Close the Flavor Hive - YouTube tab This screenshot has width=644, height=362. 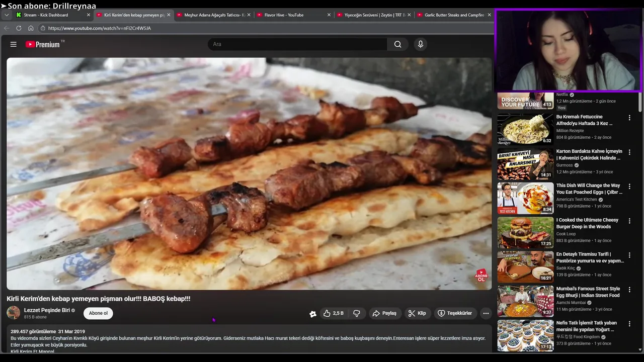tap(329, 15)
